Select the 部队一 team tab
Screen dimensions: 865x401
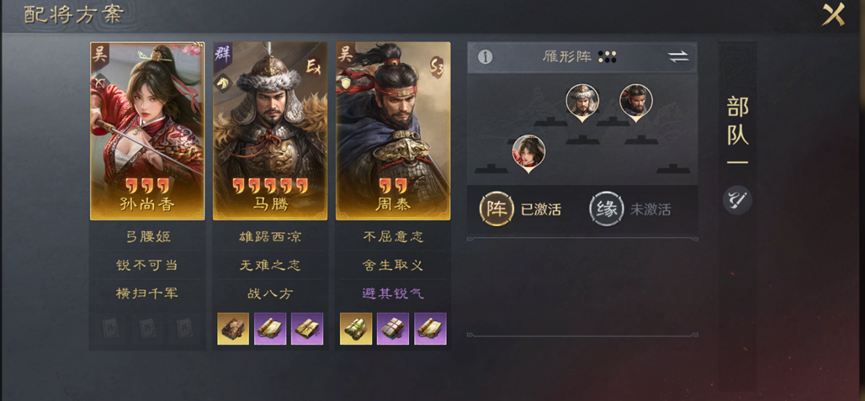tap(738, 131)
